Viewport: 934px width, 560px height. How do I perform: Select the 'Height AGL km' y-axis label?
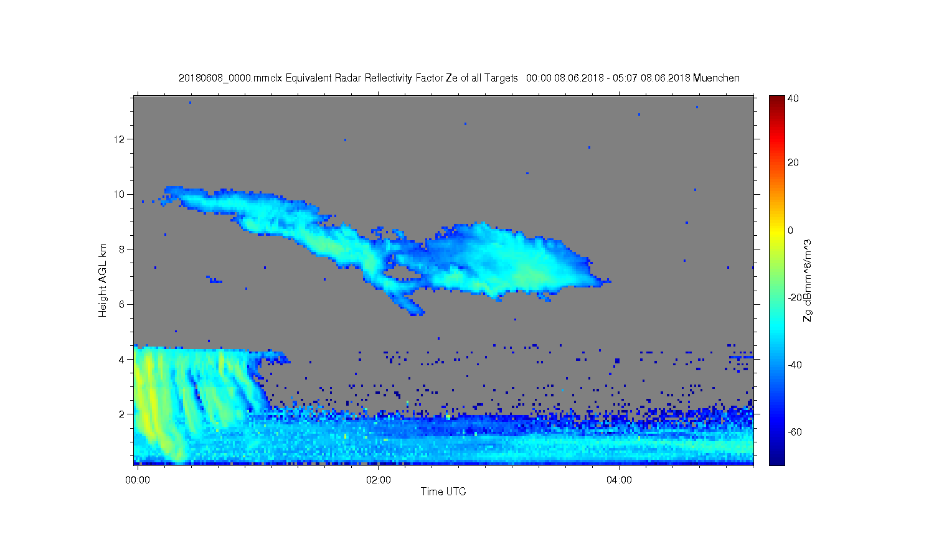103,280
